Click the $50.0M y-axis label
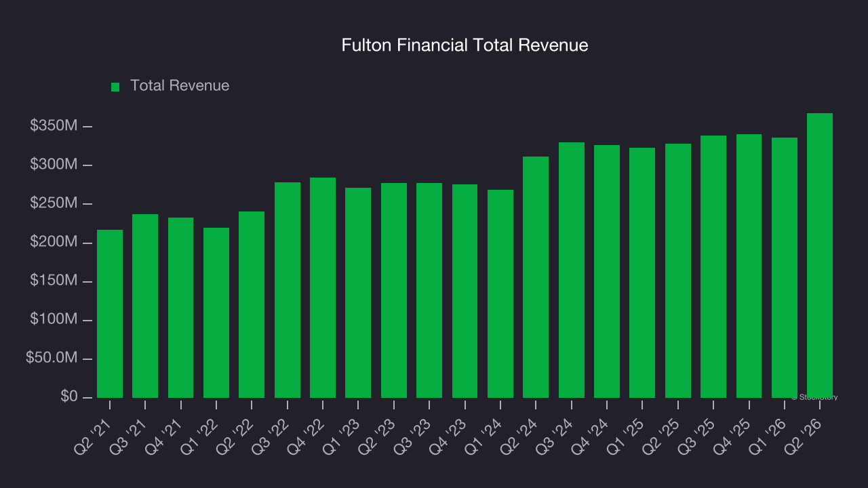Viewport: 868px width, 488px height. click(x=52, y=358)
